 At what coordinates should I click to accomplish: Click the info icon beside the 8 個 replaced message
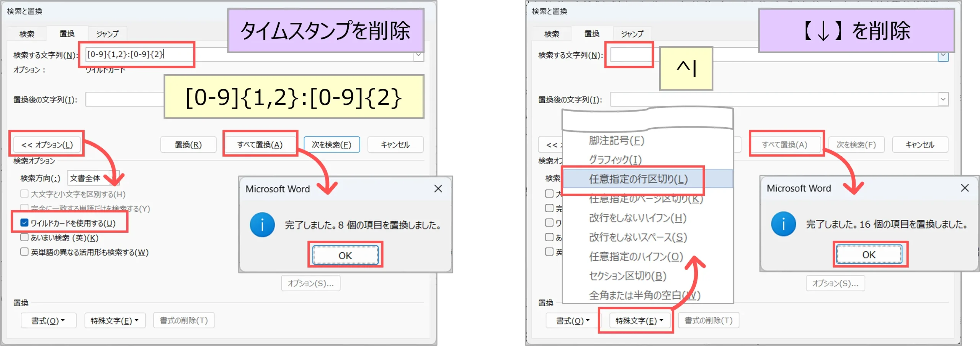262,225
